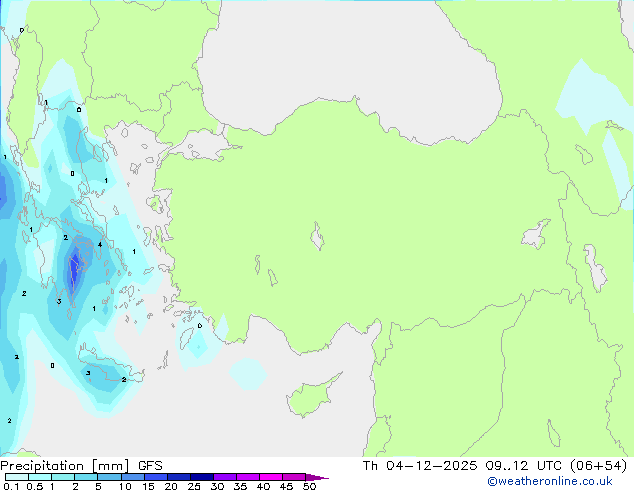Click the over-50 arrow tip of the legend
Viewport: 634px width, 490px height.
click(x=317, y=477)
